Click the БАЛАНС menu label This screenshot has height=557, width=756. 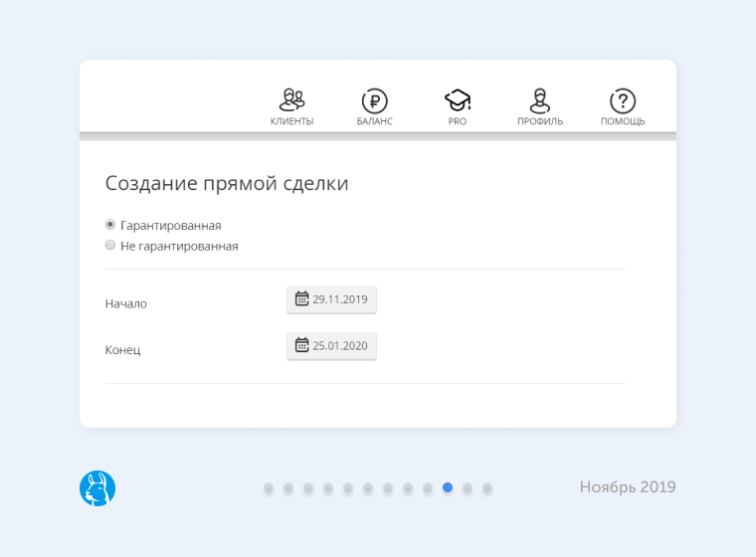(375, 121)
